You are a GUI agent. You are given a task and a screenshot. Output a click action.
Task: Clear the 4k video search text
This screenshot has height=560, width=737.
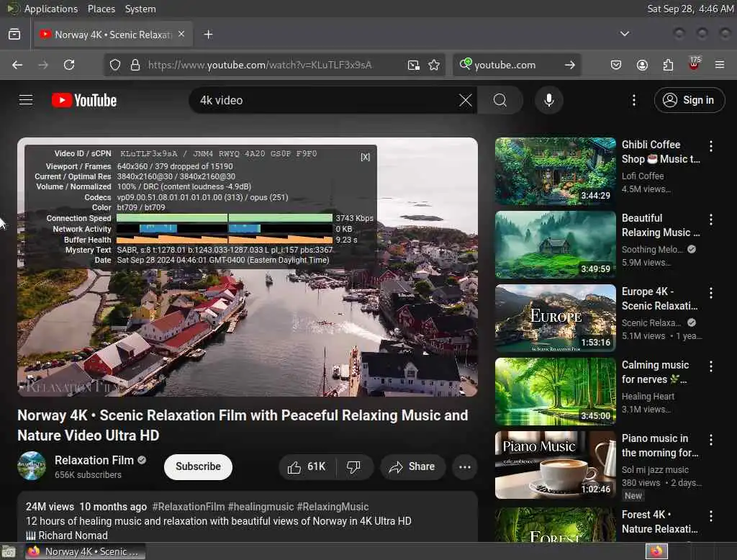pyautogui.click(x=466, y=100)
